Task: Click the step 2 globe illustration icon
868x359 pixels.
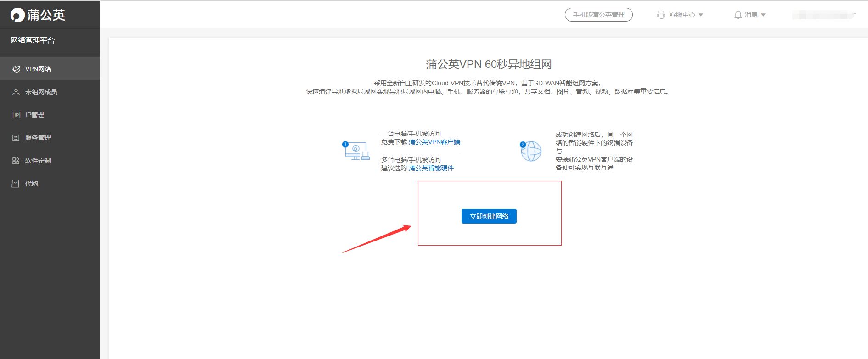Action: (530, 151)
